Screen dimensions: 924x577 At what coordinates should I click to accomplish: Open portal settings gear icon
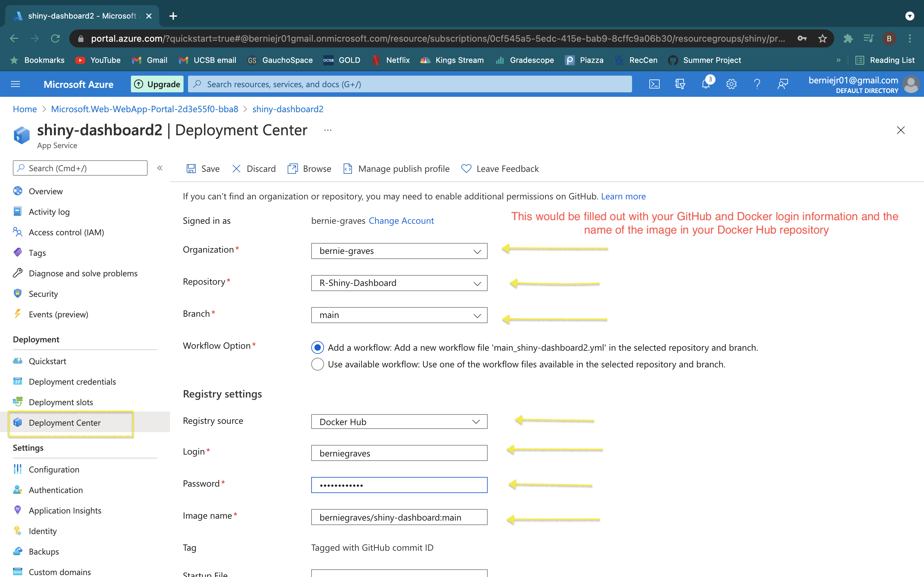731,84
